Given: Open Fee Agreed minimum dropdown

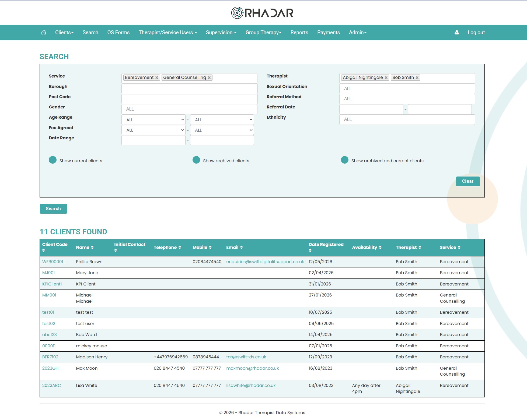Looking at the screenshot, I should 153,130.
